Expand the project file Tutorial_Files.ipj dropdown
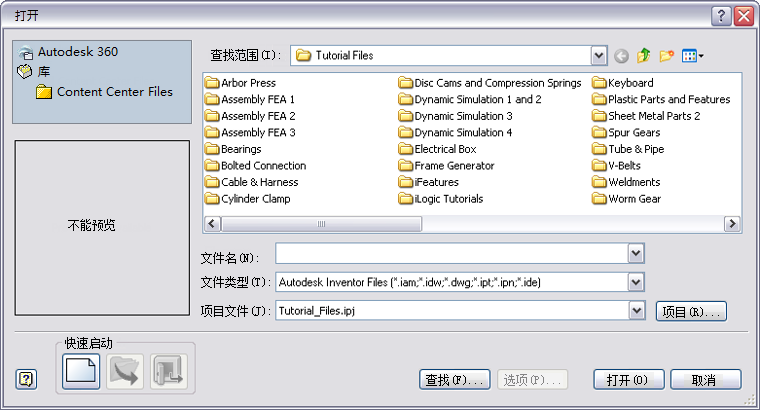 635,311
